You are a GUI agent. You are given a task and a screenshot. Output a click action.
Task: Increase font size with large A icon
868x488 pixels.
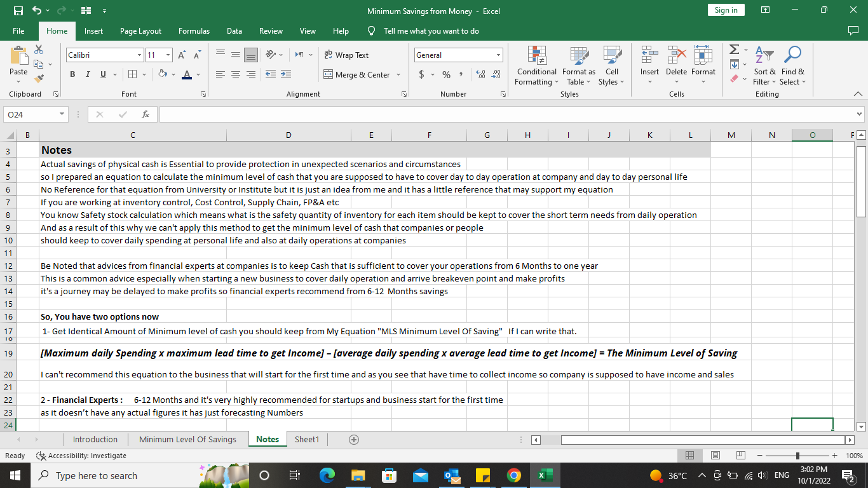182,55
